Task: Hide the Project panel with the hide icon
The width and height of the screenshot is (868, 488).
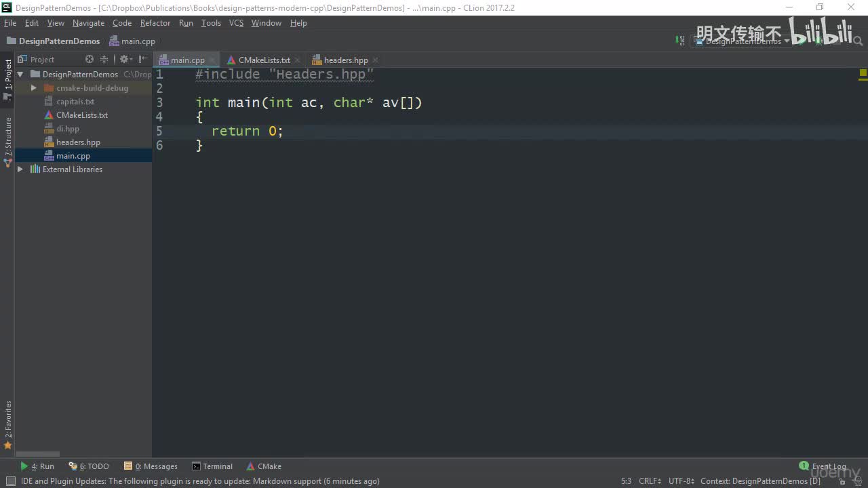Action: (x=143, y=60)
